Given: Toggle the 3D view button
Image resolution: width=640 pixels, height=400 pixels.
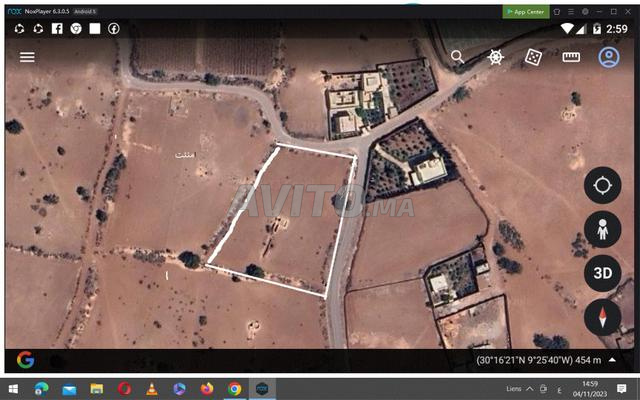Looking at the screenshot, I should click(602, 273).
